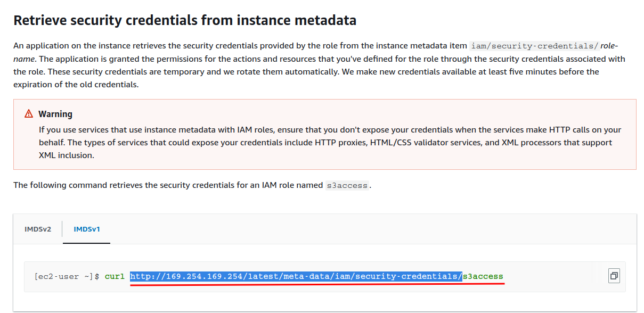Select the IMDSv1 tab
The image size is (644, 313).
(87, 229)
